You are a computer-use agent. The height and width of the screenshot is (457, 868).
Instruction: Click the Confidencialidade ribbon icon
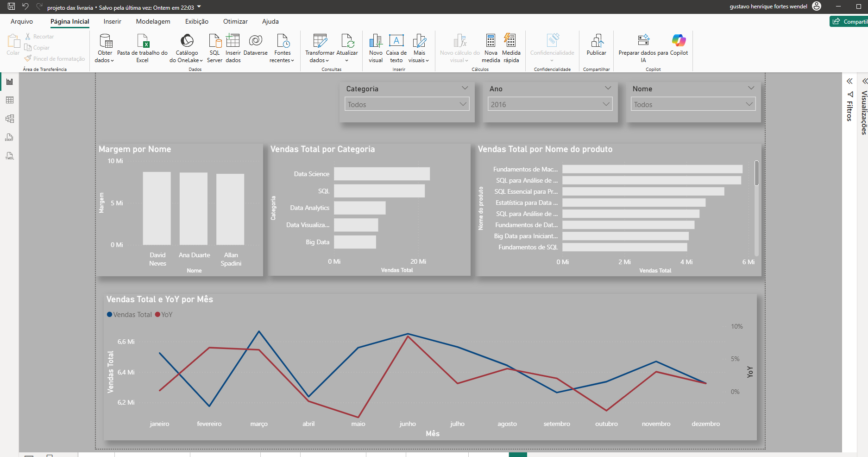[553, 41]
